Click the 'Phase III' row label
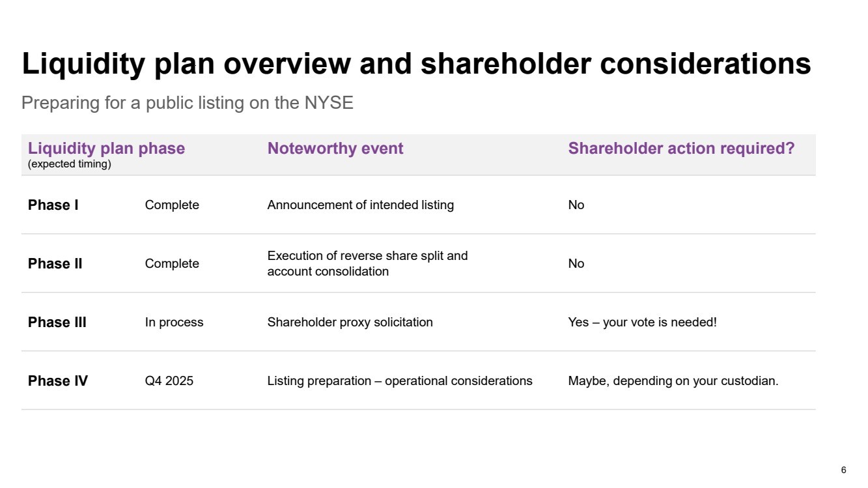Viewport: 868px width, 488px height. (x=57, y=323)
